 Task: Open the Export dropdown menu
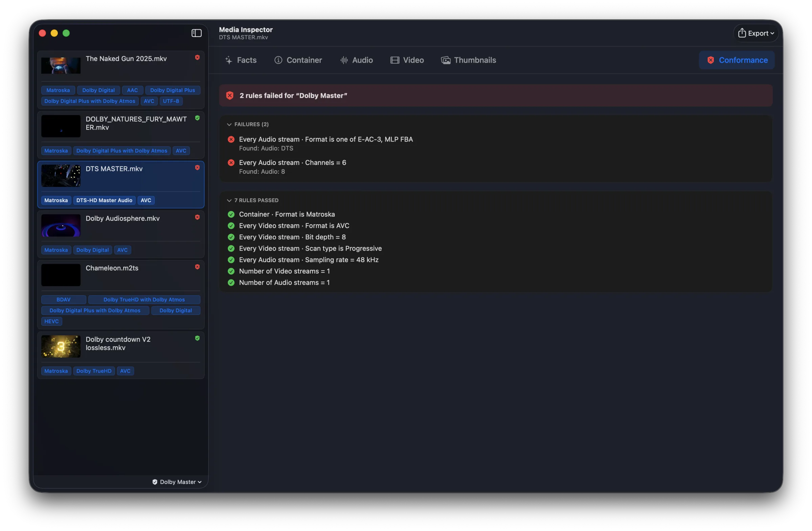tap(756, 33)
